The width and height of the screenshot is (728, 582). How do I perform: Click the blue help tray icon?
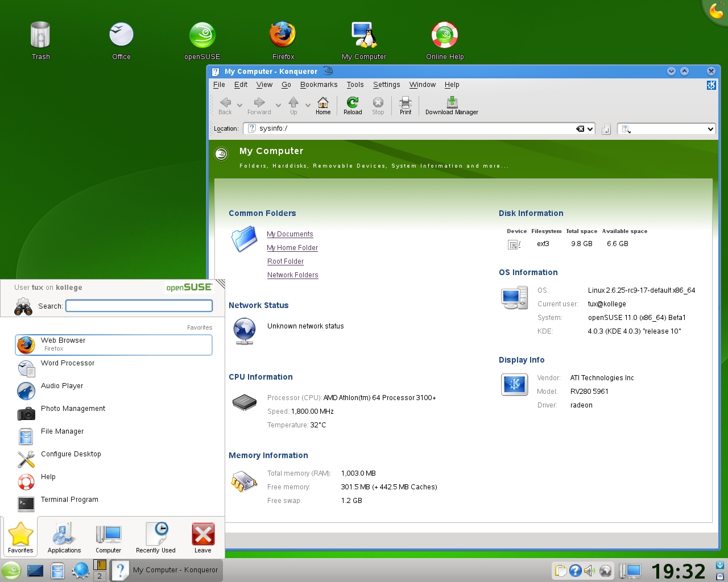pos(575,571)
